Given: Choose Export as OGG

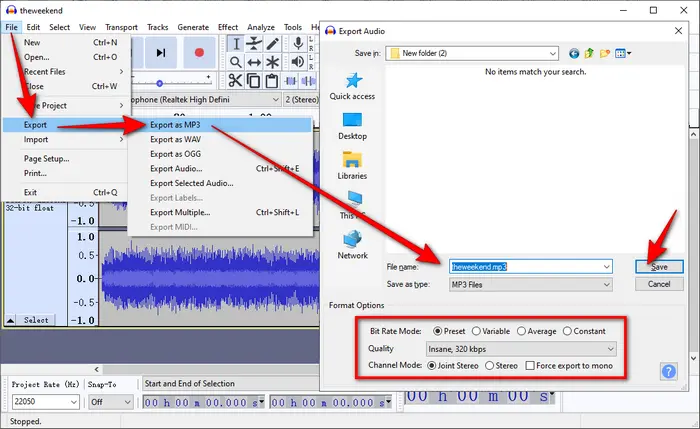Looking at the screenshot, I should tap(220, 154).
